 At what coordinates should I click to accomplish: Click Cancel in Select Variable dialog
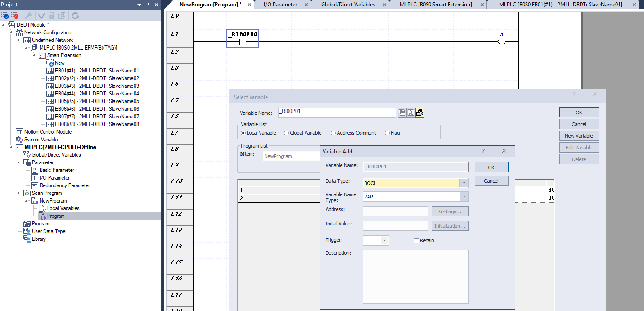point(579,124)
